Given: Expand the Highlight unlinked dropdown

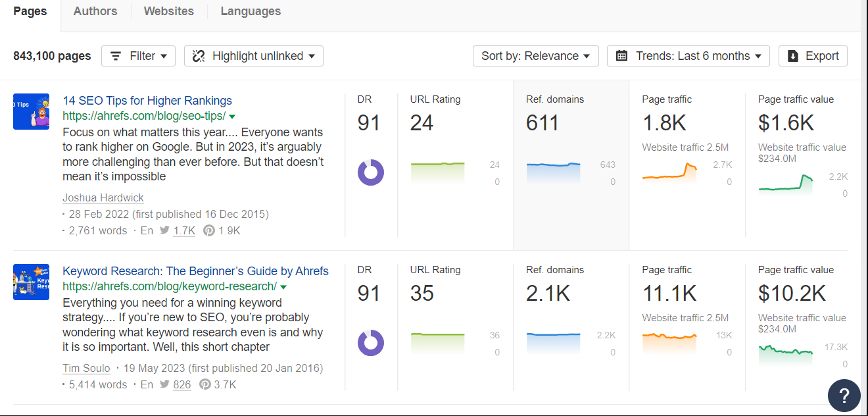Looking at the screenshot, I should [x=254, y=56].
